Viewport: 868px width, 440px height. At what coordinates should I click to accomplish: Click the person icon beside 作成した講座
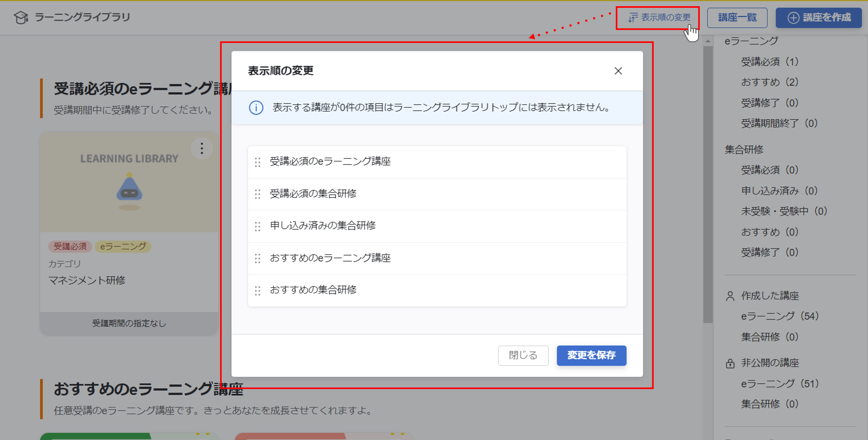coord(730,296)
